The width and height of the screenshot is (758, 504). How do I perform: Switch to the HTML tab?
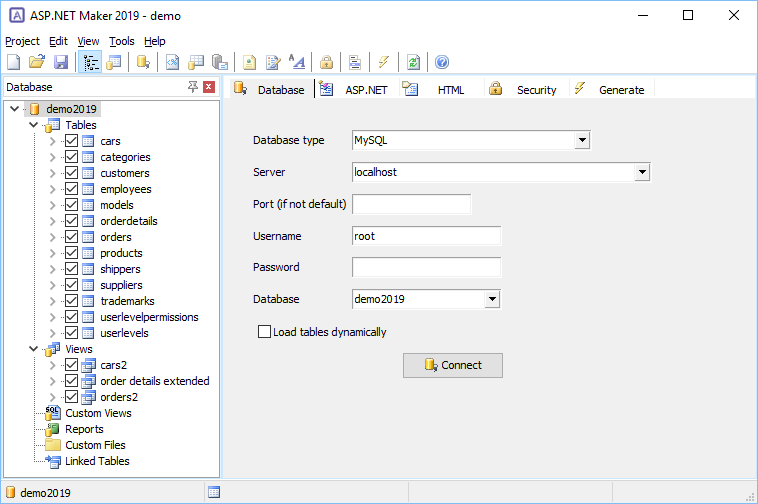click(x=440, y=89)
